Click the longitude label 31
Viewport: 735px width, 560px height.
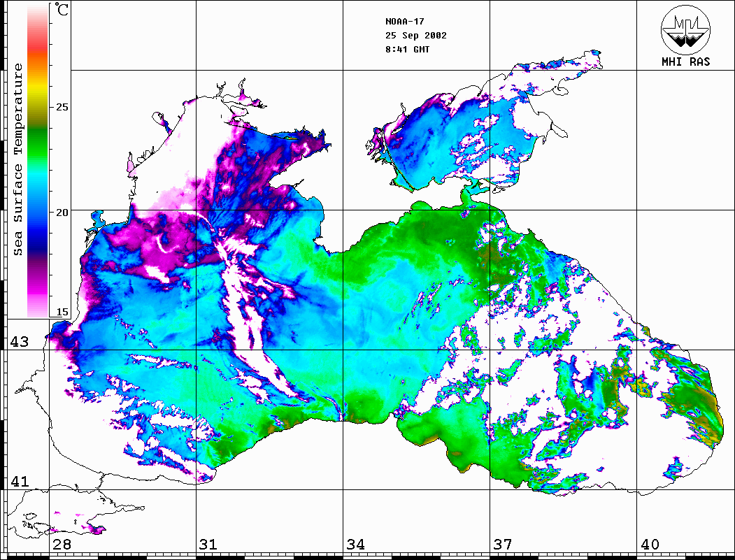pyautogui.click(x=208, y=544)
